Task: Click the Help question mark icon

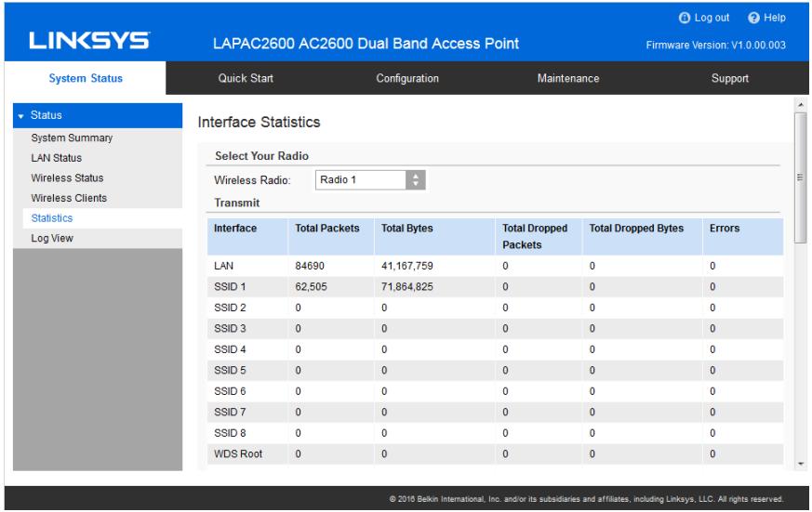Action: click(753, 18)
